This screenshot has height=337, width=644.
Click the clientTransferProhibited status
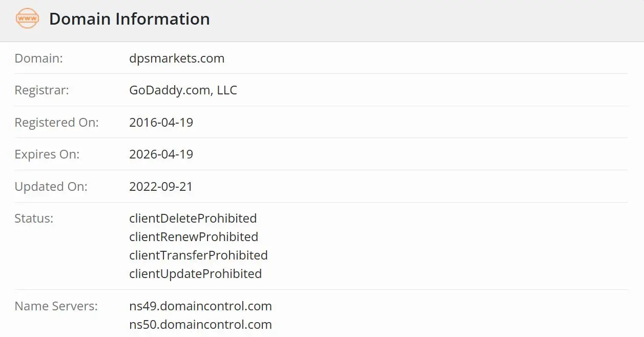point(198,255)
